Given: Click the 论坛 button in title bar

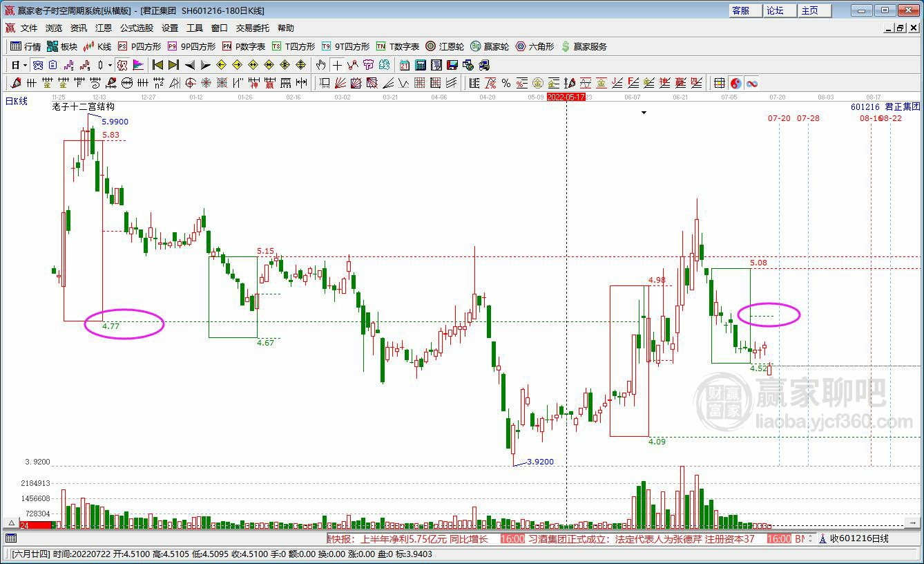Looking at the screenshot, I should 780,10.
